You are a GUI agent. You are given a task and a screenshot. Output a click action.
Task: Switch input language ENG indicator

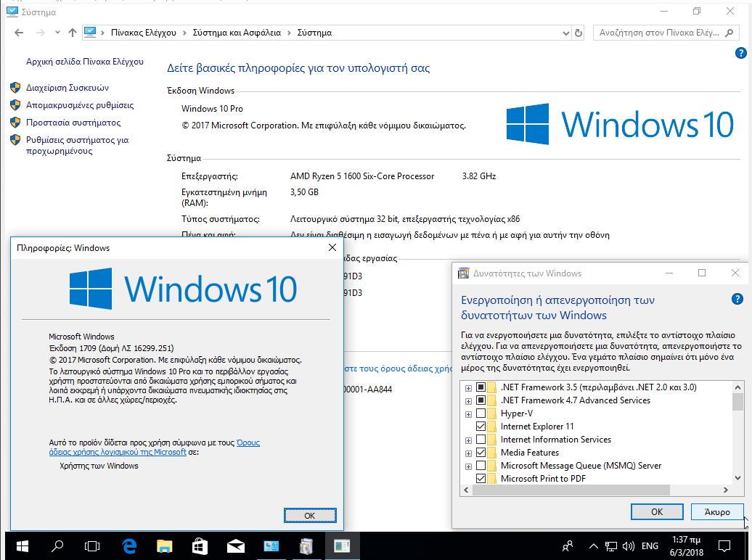point(650,546)
